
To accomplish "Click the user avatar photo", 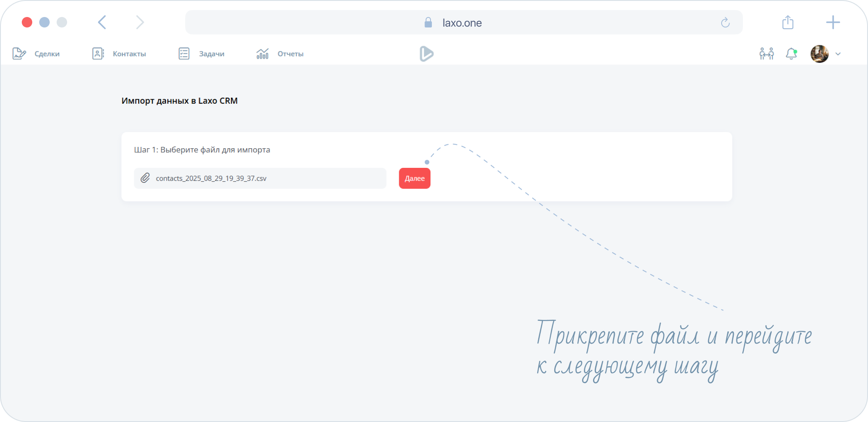I will [819, 54].
